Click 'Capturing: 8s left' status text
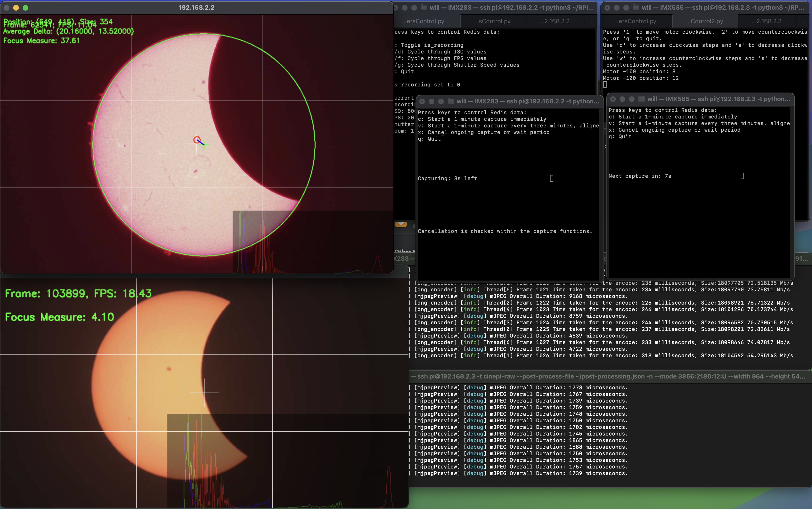This screenshot has height=509, width=812. [x=447, y=178]
